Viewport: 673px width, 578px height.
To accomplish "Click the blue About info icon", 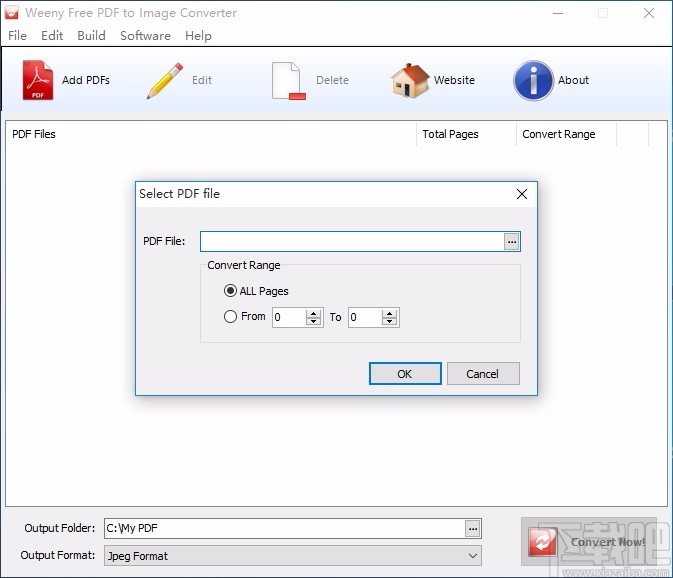I will point(534,81).
